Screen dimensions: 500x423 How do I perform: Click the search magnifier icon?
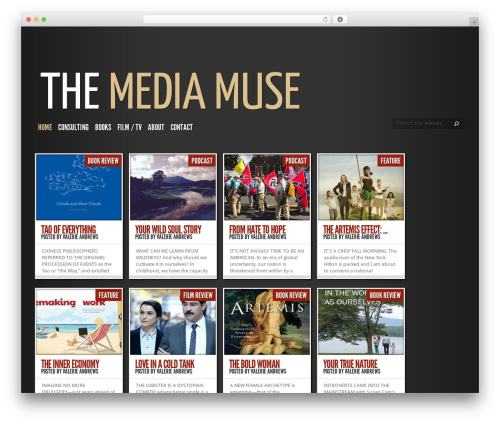(456, 124)
